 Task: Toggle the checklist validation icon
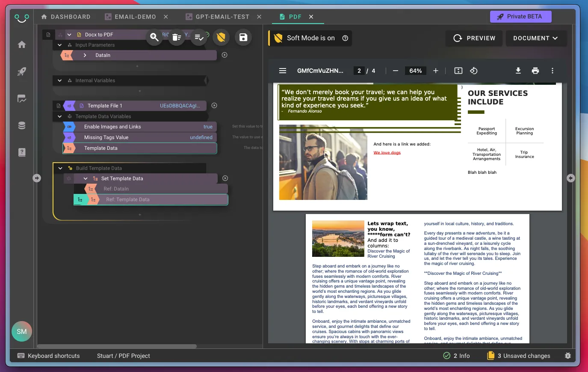click(x=199, y=37)
